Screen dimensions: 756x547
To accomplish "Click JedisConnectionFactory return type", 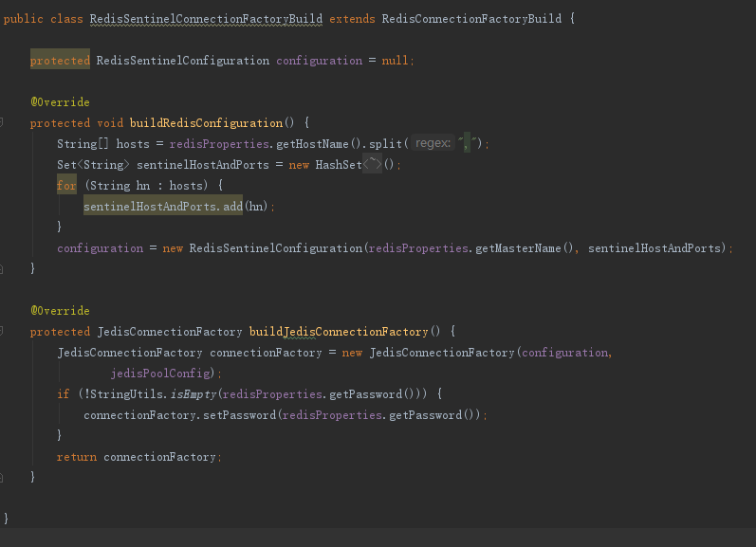I will [x=170, y=332].
